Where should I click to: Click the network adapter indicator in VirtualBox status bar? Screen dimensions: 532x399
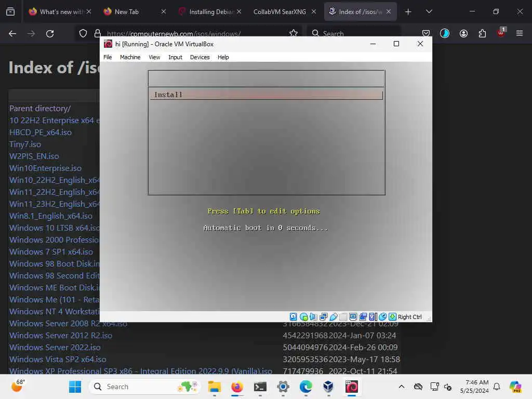pos(323,316)
